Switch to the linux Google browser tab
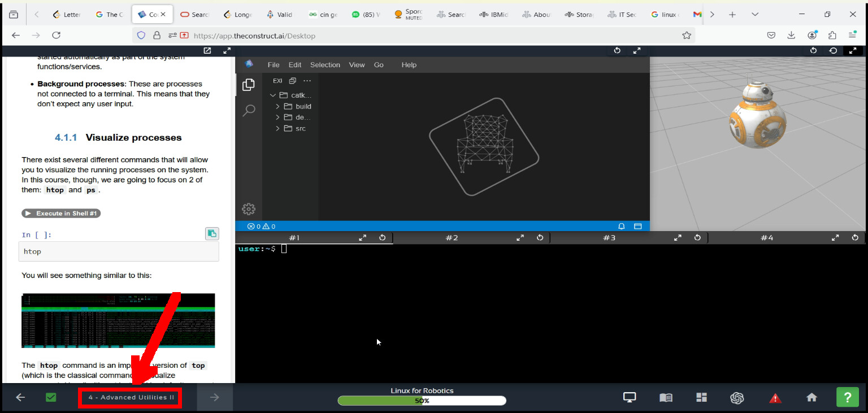This screenshot has width=868, height=413. coord(665,15)
